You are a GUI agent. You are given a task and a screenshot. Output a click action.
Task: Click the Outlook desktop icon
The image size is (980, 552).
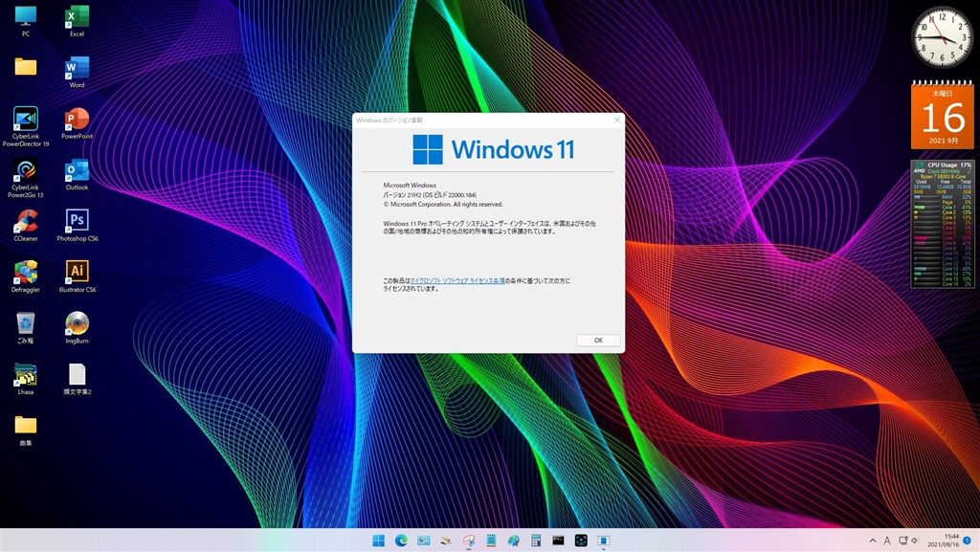tap(77, 170)
